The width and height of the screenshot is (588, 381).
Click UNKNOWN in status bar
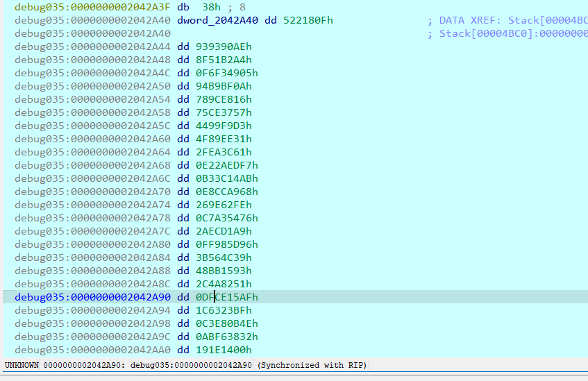22,365
